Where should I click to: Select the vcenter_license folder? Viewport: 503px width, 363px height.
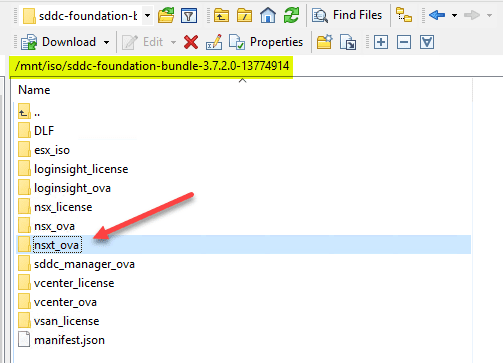pyautogui.click(x=66, y=283)
